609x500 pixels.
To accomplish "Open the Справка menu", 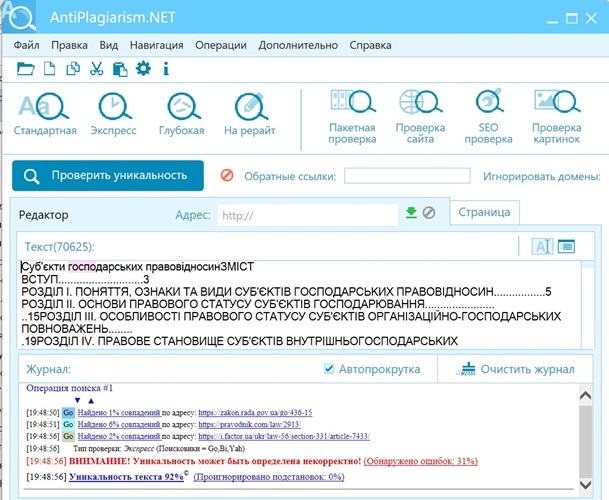I will (x=370, y=45).
